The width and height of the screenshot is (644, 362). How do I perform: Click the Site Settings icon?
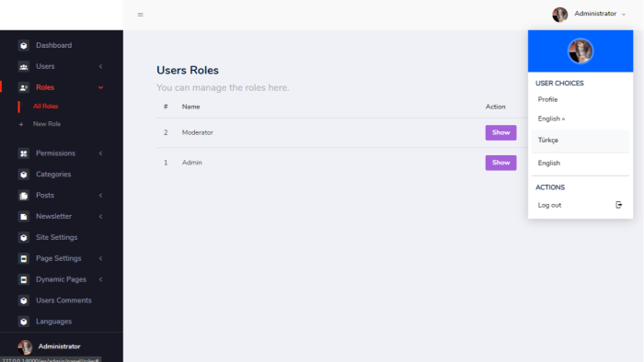pyautogui.click(x=23, y=237)
